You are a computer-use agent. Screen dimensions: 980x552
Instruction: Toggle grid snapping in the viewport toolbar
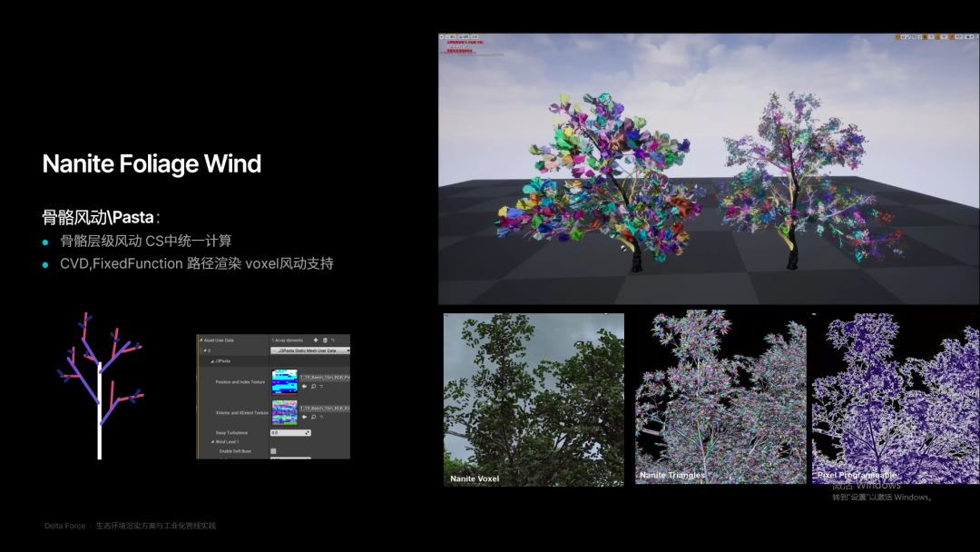(925, 37)
